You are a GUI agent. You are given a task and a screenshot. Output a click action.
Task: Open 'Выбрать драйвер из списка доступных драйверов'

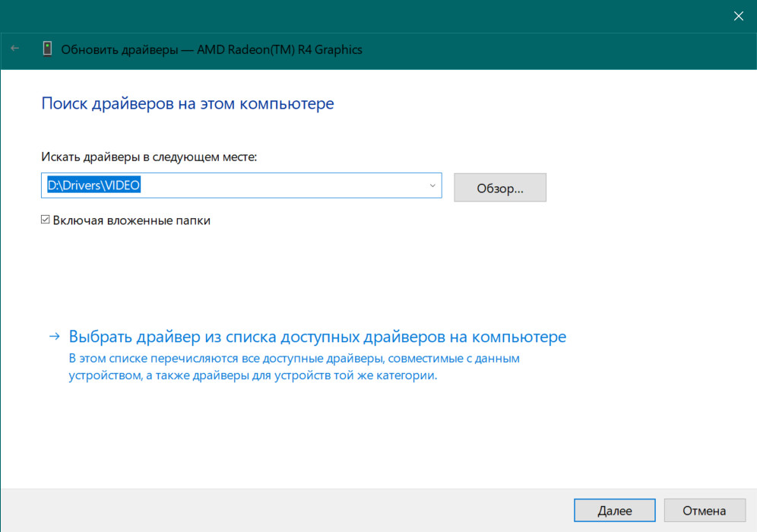pyautogui.click(x=317, y=336)
